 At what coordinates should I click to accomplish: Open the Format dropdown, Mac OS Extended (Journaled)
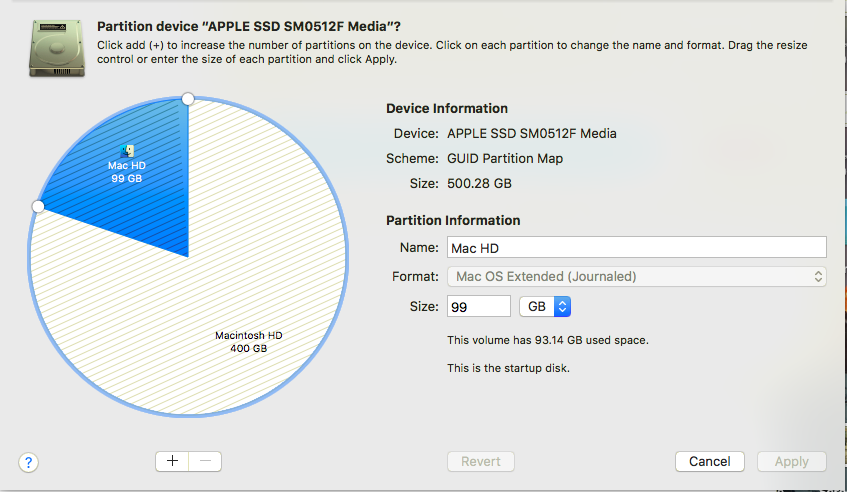click(636, 277)
